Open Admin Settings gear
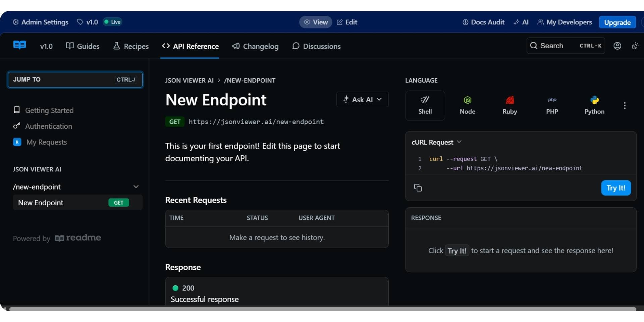The height and width of the screenshot is (322, 644). (16, 22)
